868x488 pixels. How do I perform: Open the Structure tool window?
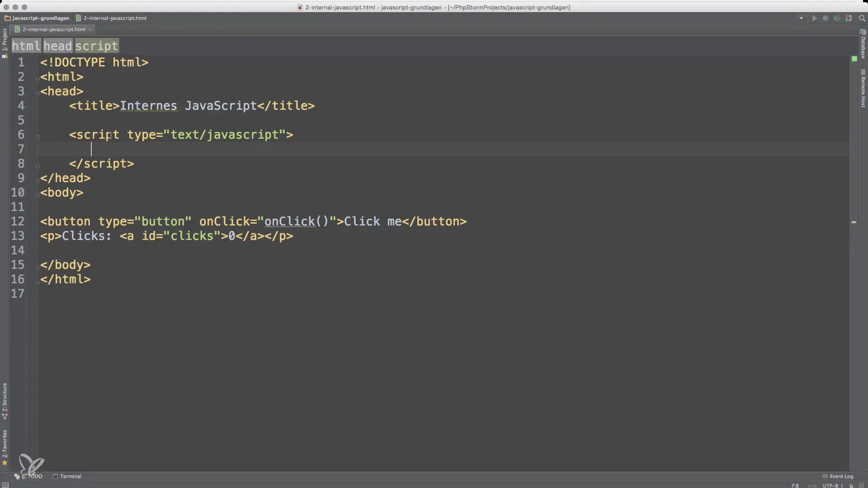pyautogui.click(x=5, y=401)
